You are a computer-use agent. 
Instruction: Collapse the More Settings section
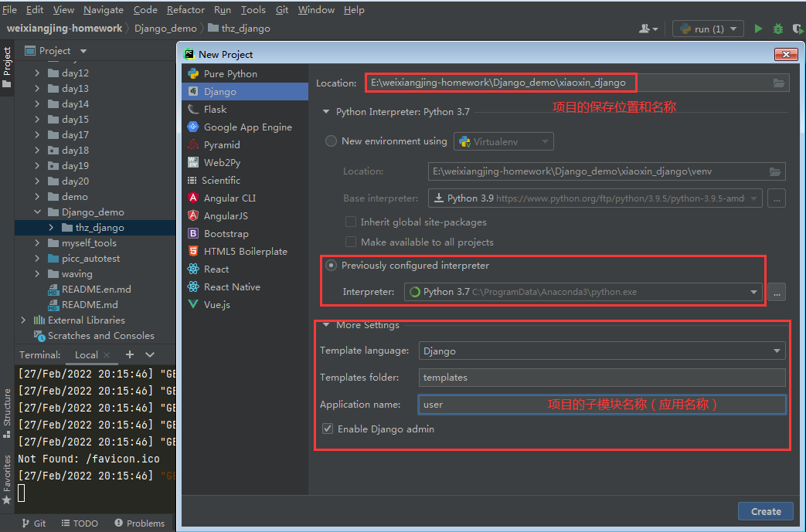[325, 325]
